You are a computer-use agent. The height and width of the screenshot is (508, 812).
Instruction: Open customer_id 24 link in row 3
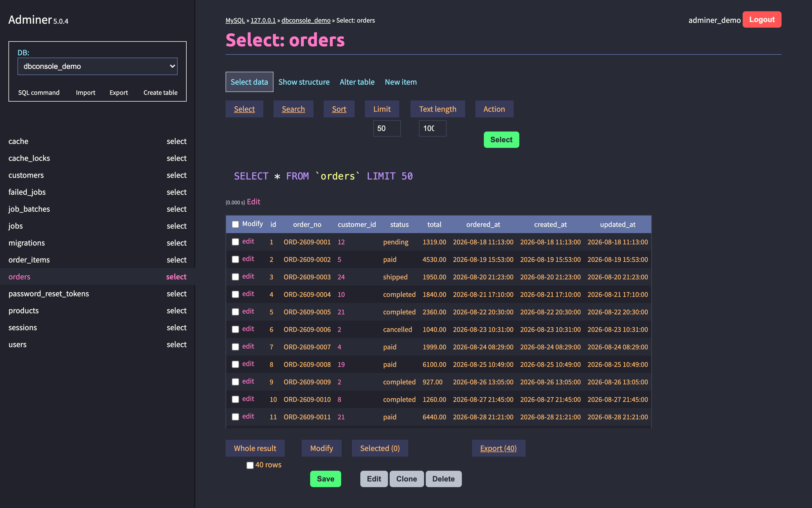[x=341, y=277]
